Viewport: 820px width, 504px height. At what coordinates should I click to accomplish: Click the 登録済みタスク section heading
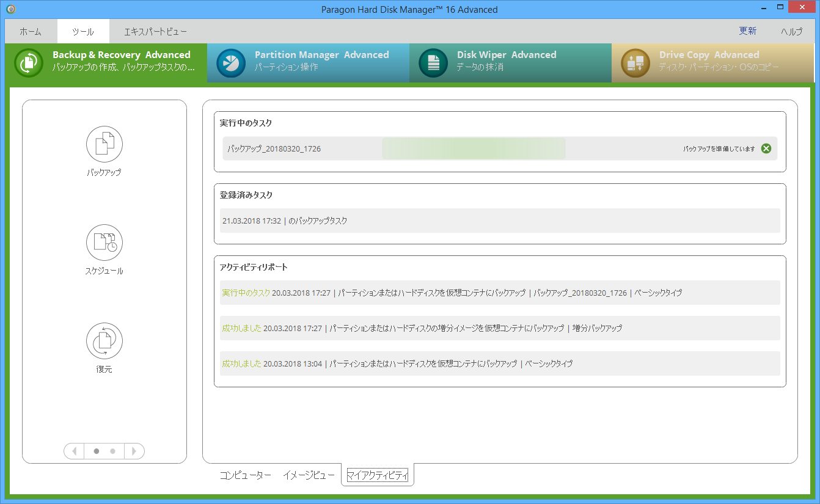pos(246,195)
